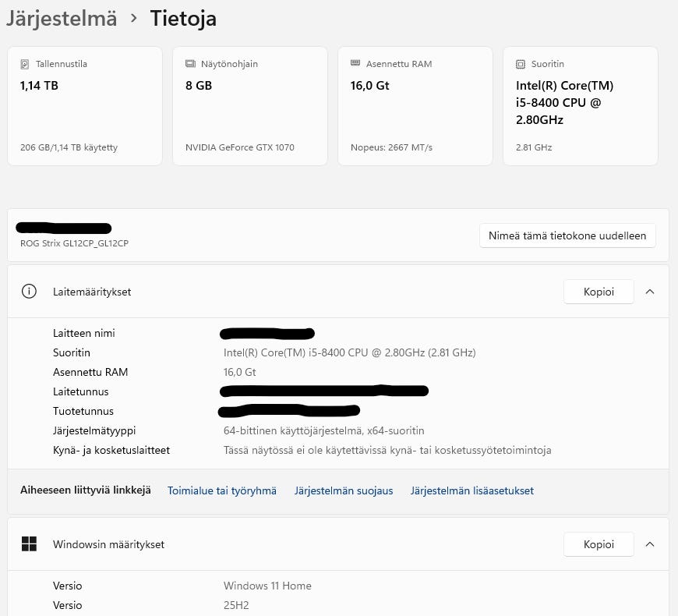Open the Näytönohjain 8 GB graphics card
Image resolution: width=678 pixels, height=616 pixels.
250,106
